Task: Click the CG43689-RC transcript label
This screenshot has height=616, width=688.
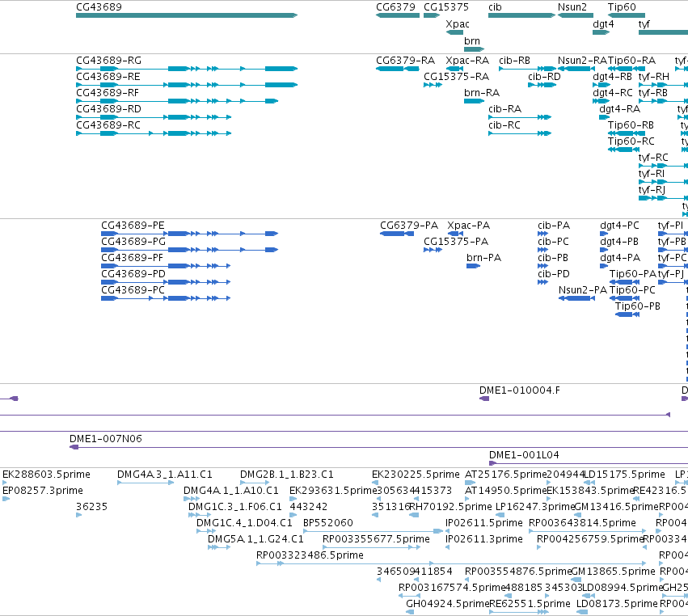Action: coord(108,125)
